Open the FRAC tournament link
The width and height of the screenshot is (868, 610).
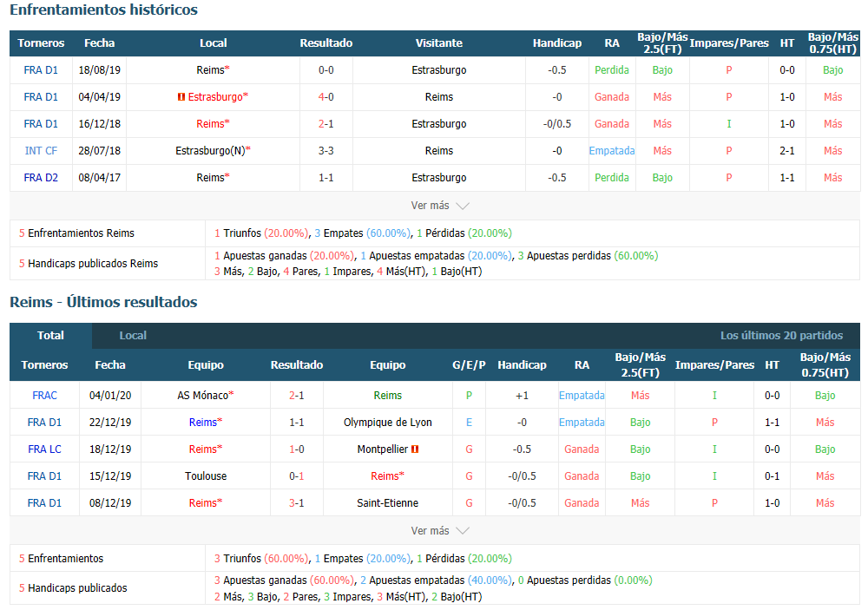click(x=44, y=395)
